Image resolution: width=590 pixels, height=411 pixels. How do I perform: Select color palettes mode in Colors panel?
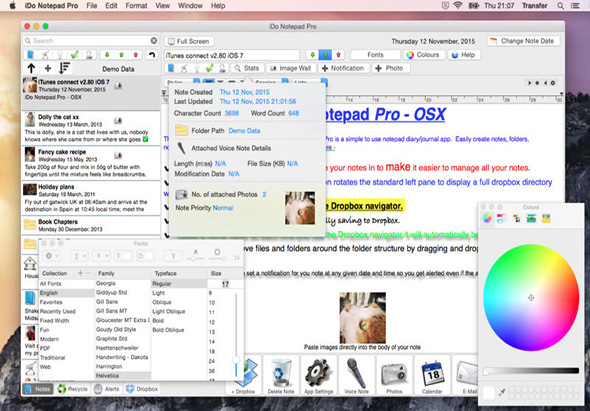point(517,218)
